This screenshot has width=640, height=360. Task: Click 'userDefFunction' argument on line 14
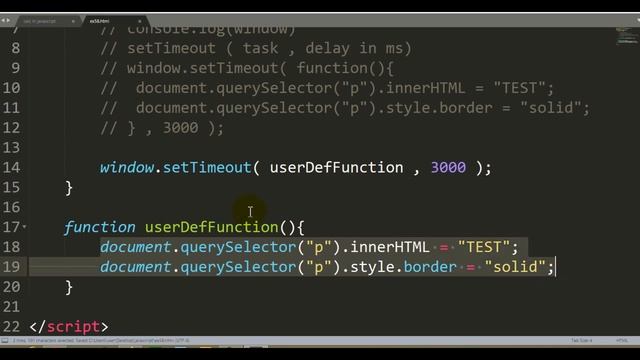336,167
